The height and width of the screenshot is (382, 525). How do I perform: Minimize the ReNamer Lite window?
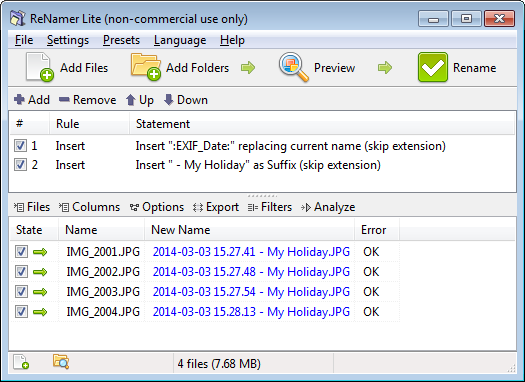433,19
